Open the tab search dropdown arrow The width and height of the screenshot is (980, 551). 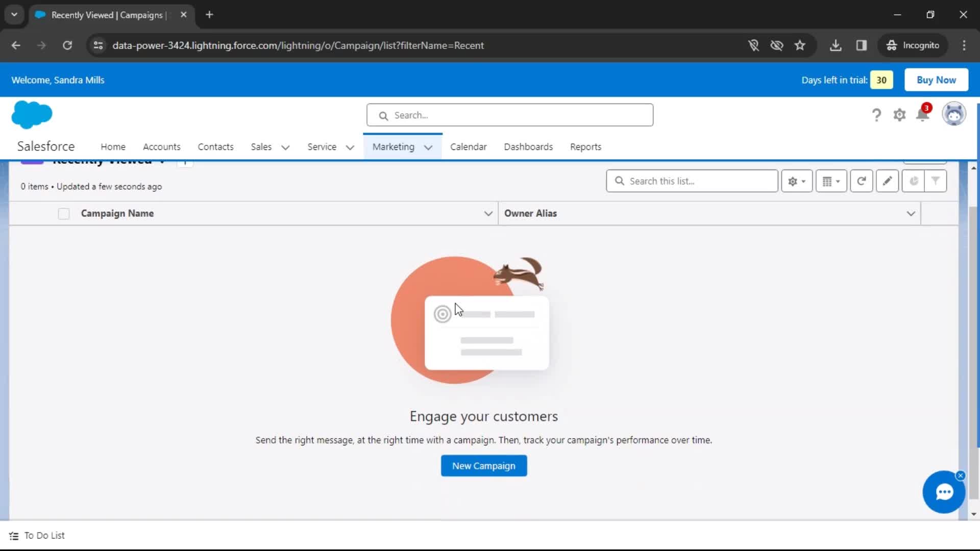tap(14, 15)
